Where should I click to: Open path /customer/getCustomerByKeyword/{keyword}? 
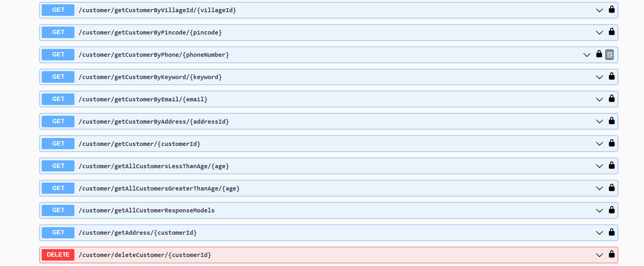[x=150, y=77]
